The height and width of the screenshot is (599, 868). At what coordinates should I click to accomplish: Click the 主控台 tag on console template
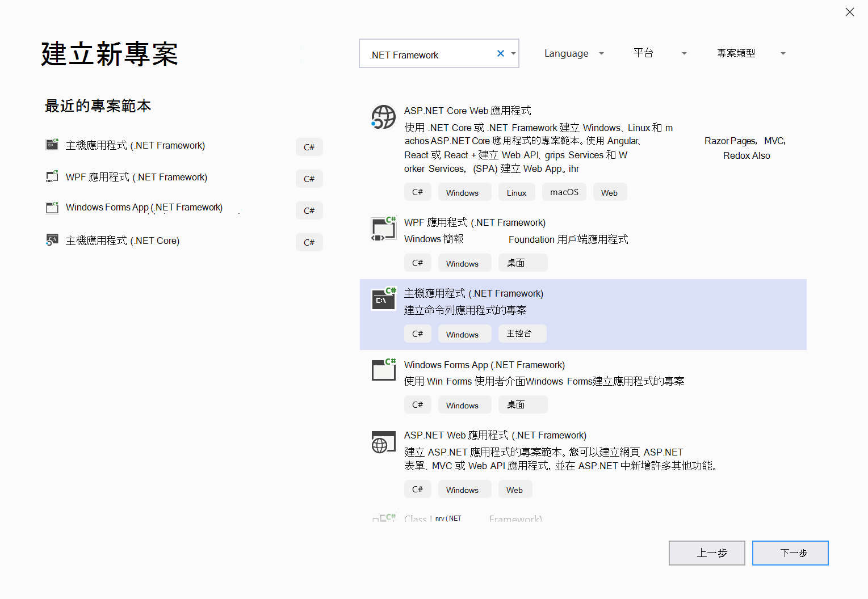pyautogui.click(x=522, y=334)
